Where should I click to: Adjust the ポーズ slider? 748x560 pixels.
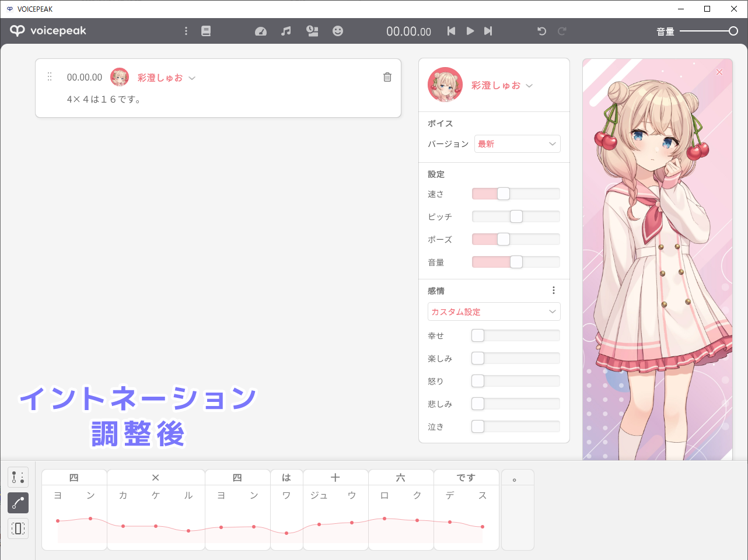(516, 239)
